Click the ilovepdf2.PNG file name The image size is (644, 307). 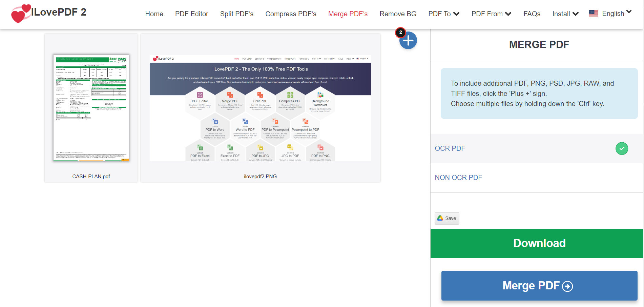coord(261,177)
